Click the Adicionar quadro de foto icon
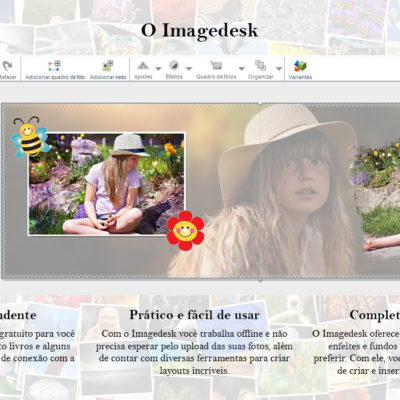Viewport: 400px width, 400px height. click(54, 66)
